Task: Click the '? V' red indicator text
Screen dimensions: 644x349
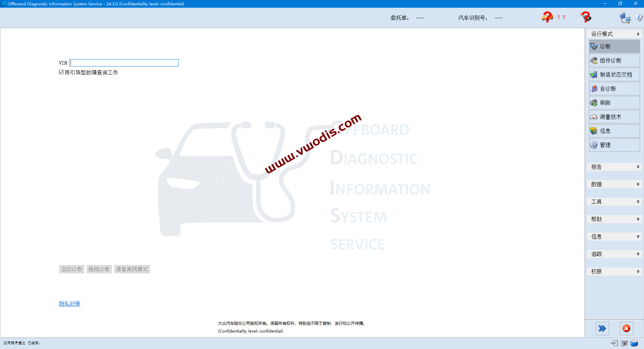Action: [561, 17]
